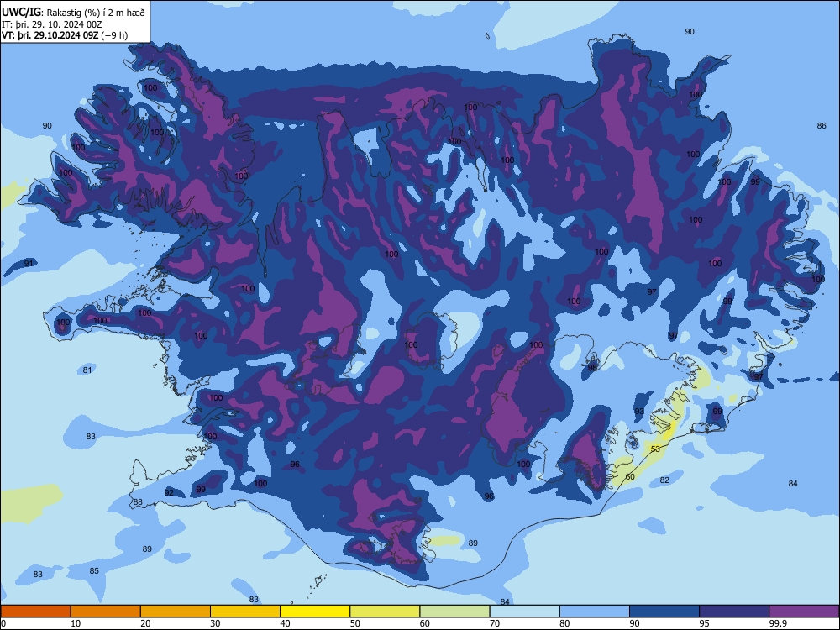
Task: Click the '86' humidity value at the east edge
Action: click(x=822, y=126)
